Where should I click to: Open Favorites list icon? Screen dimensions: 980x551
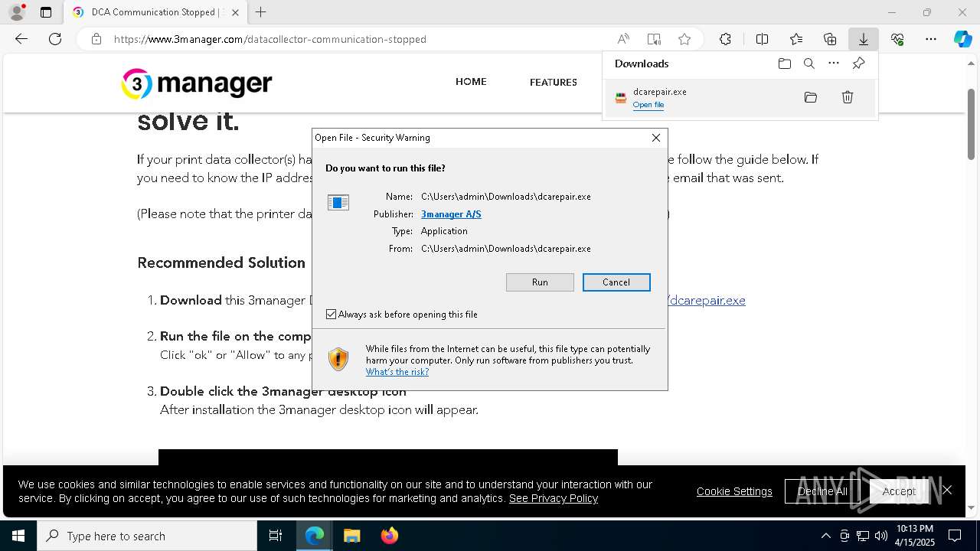tap(796, 39)
